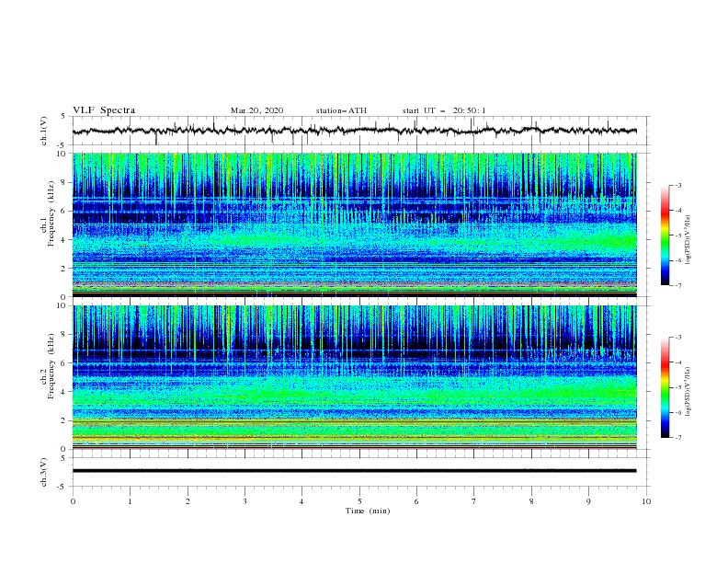Click the "10" tick on the time axis

pos(646,501)
